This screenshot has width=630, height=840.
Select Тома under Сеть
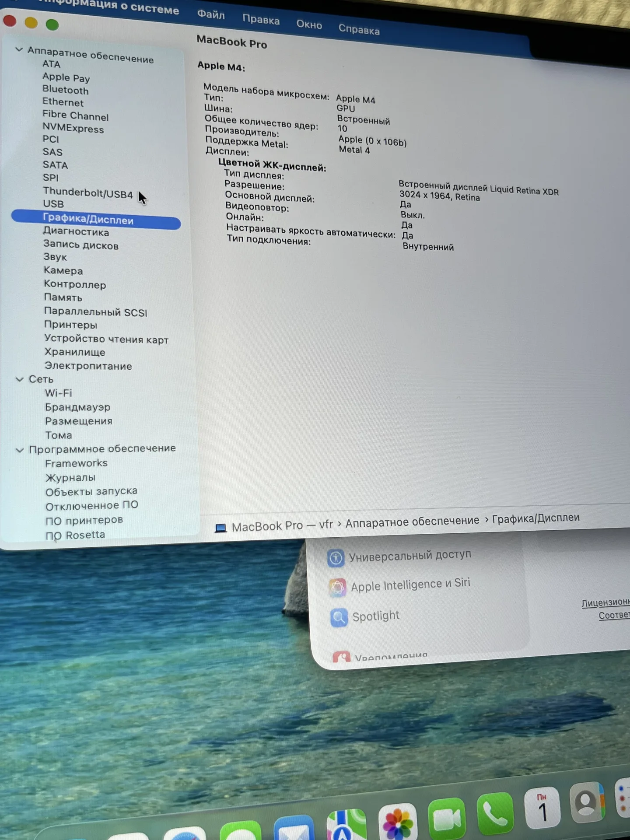(x=59, y=435)
